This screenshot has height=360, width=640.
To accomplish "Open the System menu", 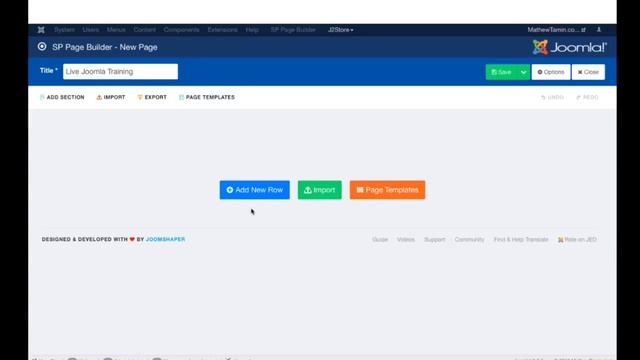I will [64, 30].
